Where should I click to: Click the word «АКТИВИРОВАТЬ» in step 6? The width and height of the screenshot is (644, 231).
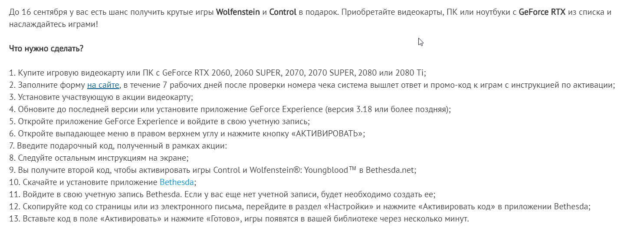tap(328, 133)
